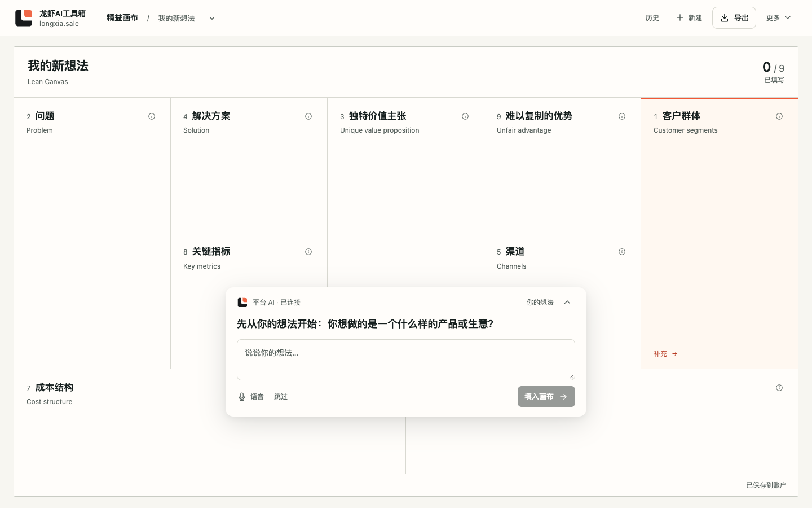Click the 导出 export button

[734, 18]
